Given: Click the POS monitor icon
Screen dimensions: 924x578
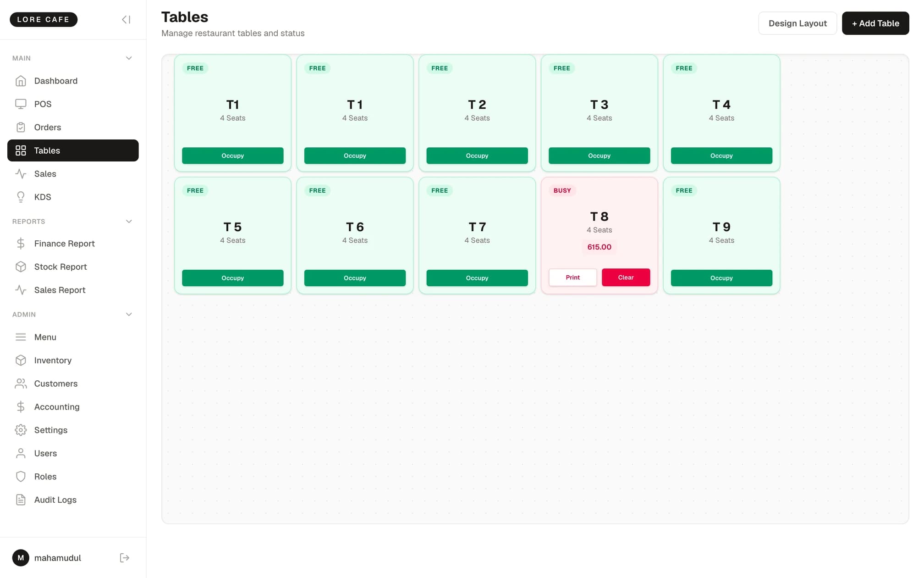Looking at the screenshot, I should tap(21, 104).
